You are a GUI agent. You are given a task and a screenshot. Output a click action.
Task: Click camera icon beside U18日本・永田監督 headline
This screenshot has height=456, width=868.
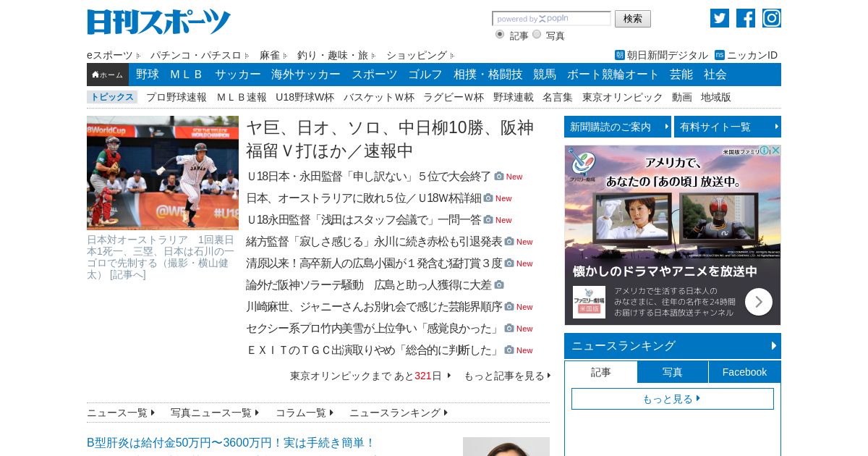point(499,176)
